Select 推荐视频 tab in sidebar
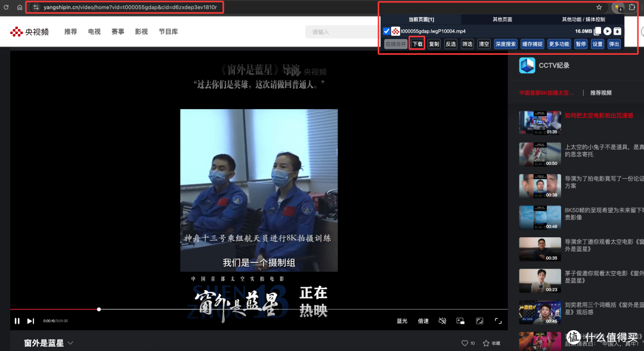Viewport: 644px width, 351px height. 601,93
